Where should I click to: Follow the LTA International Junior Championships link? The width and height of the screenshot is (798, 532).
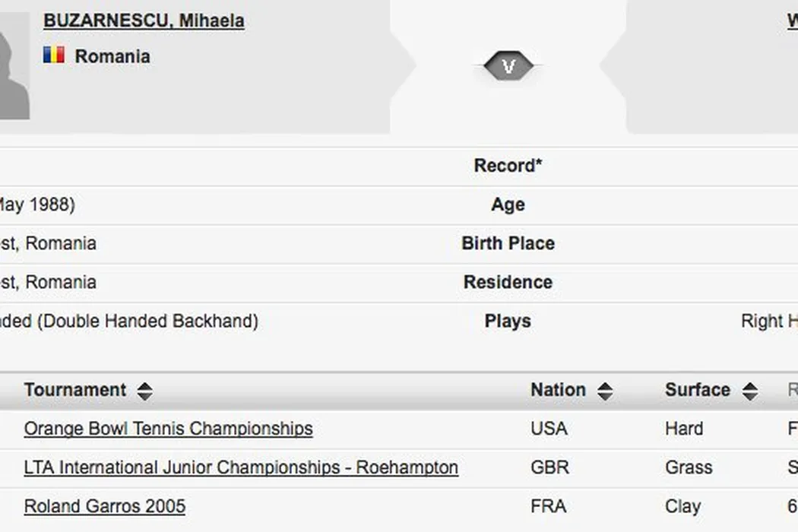click(241, 467)
